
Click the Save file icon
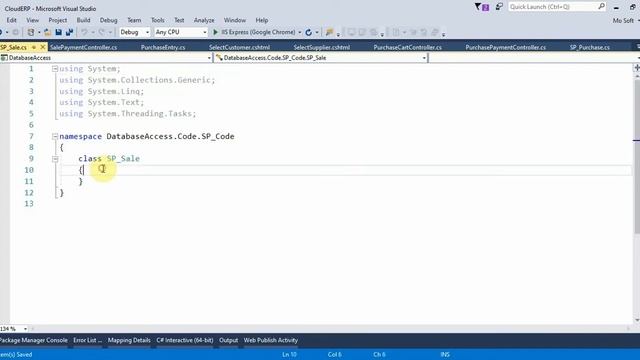pyautogui.click(x=58, y=32)
